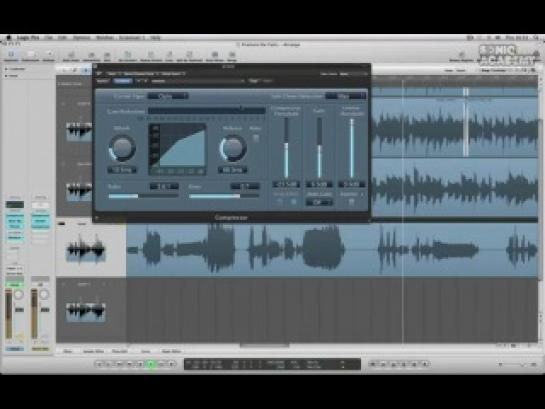Open the Circuit Type dropdown
545x409 pixels.
point(168,96)
